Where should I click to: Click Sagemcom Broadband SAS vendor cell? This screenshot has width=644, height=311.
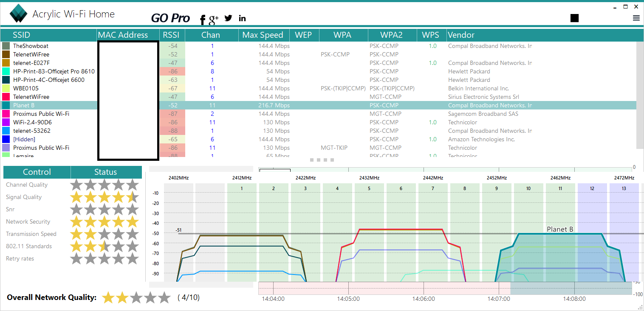click(483, 114)
